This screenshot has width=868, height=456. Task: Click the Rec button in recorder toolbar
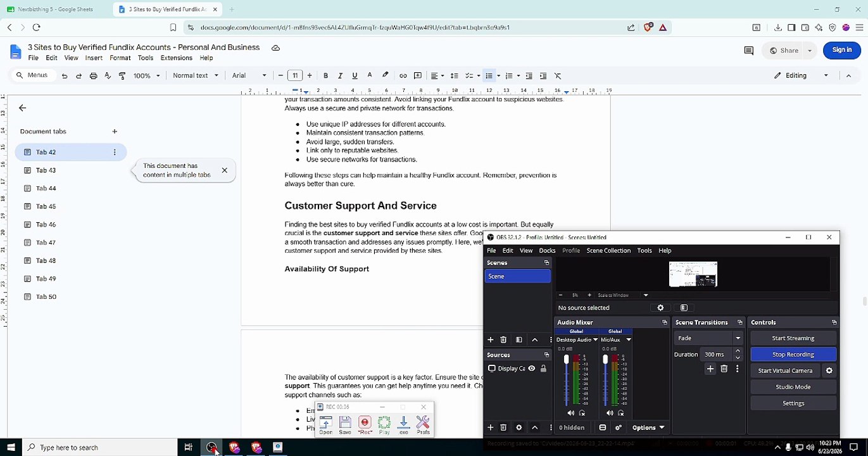365,424
